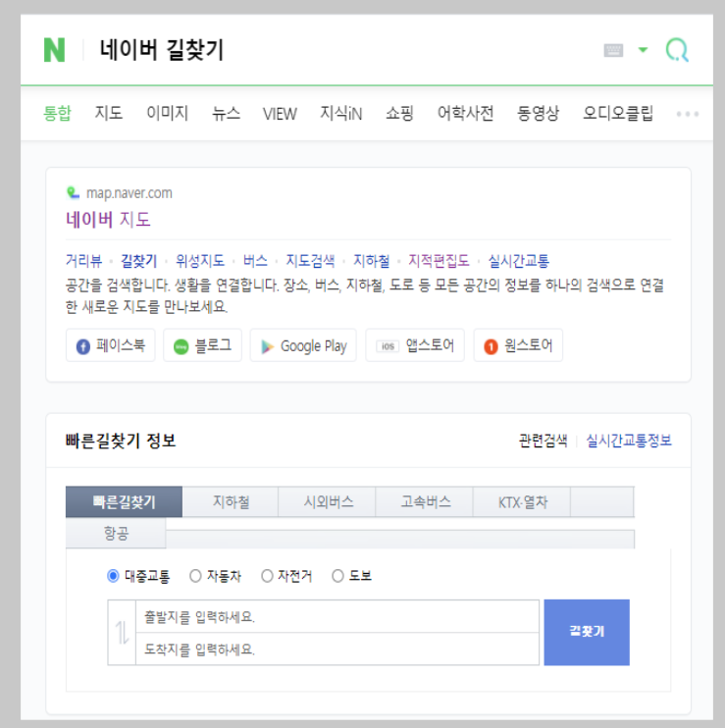Screen dimensions: 725x728
Task: Select the 빠른길찾기 tab
Action: (x=124, y=502)
